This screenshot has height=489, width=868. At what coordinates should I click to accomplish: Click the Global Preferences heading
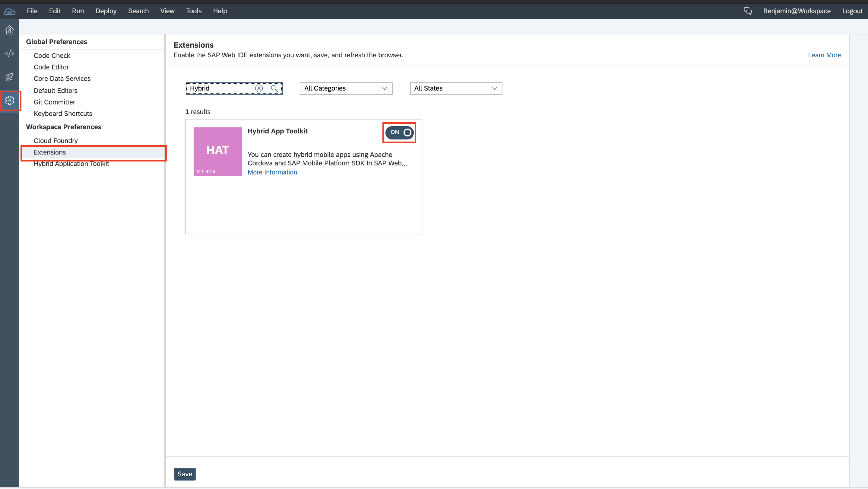[x=56, y=42]
